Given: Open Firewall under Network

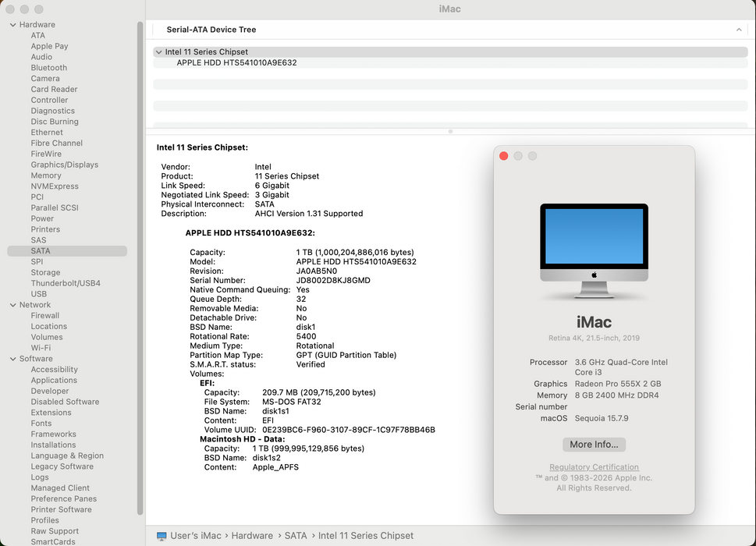Looking at the screenshot, I should coord(44,316).
